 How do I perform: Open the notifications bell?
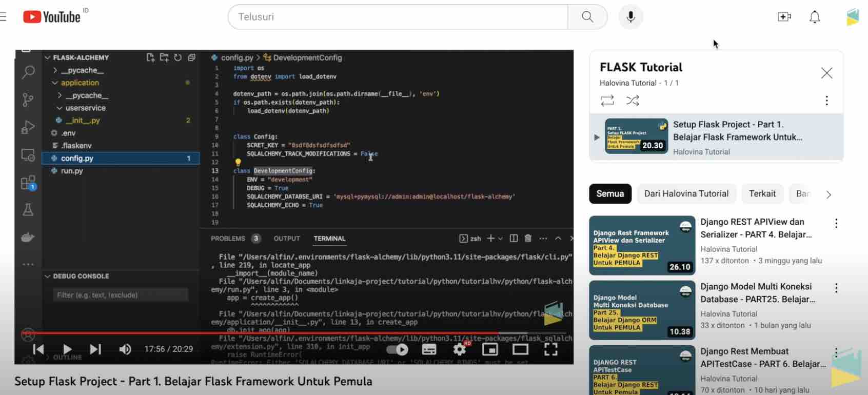pyautogui.click(x=815, y=17)
